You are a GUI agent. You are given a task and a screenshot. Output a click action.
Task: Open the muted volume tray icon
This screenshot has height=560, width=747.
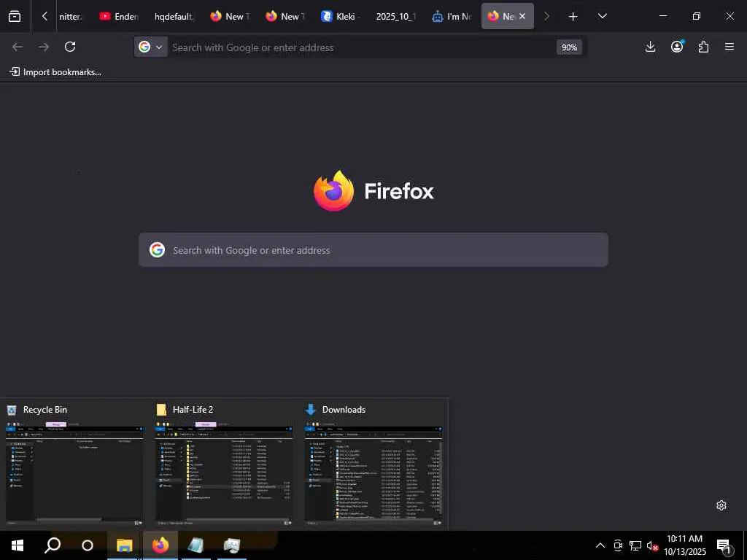(x=652, y=545)
